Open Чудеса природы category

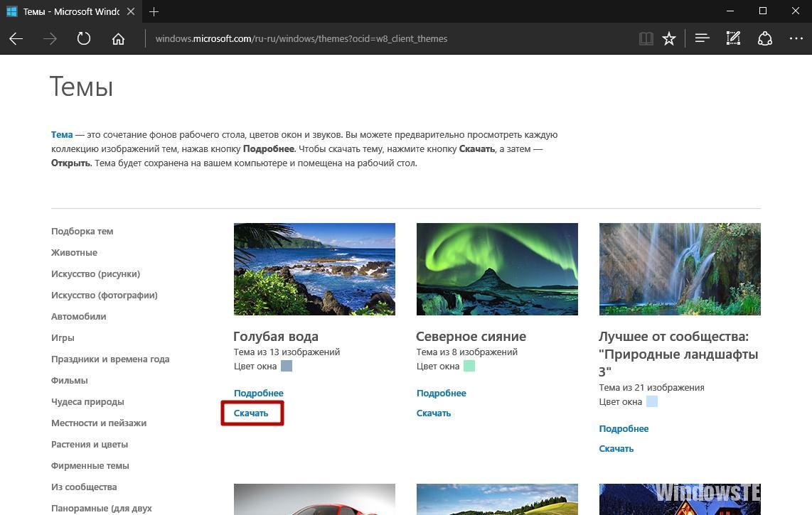(87, 401)
